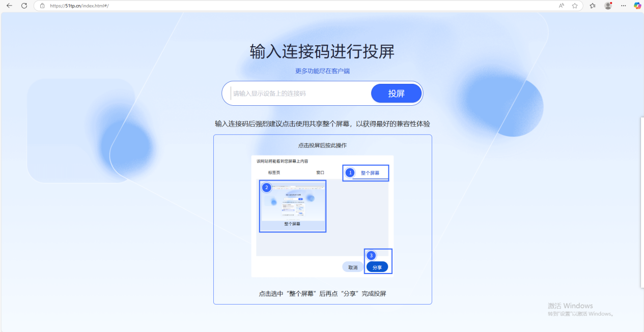Image resolution: width=644 pixels, height=332 pixels.
Task: Click the 分享 button in the guide
Action: pos(377,267)
